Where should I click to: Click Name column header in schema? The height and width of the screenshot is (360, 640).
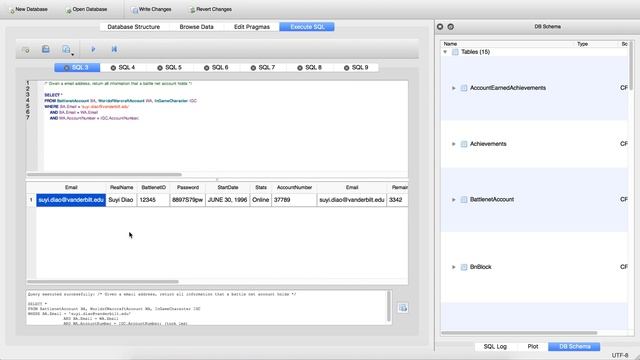click(450, 44)
